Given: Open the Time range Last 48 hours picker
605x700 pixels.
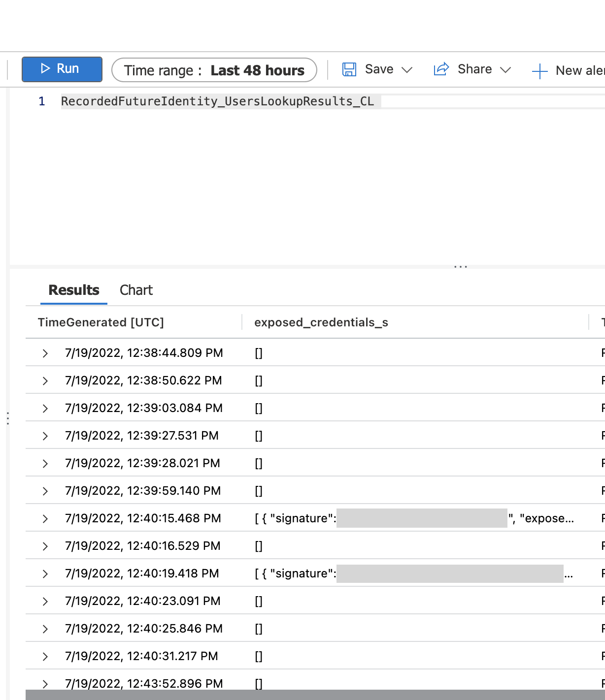Looking at the screenshot, I should point(214,70).
